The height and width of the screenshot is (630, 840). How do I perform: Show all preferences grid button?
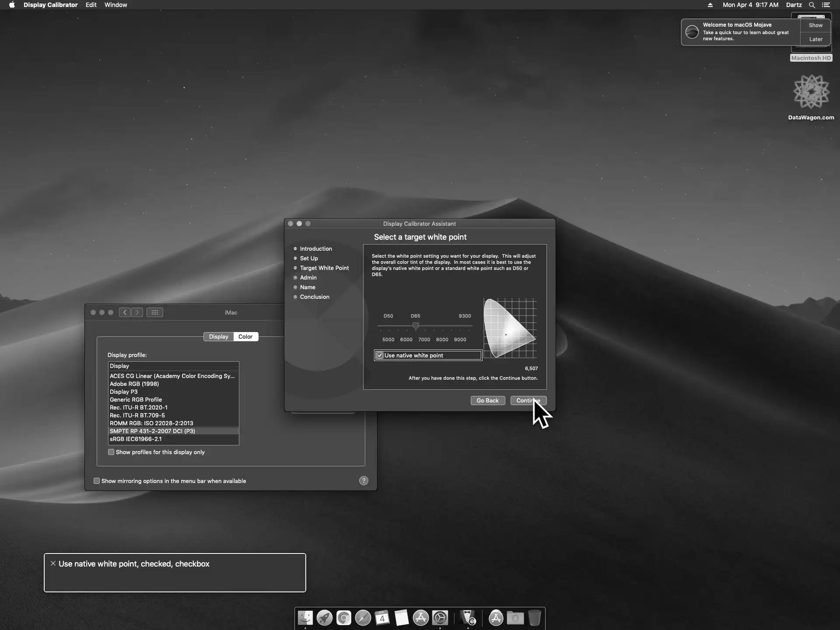pyautogui.click(x=154, y=312)
